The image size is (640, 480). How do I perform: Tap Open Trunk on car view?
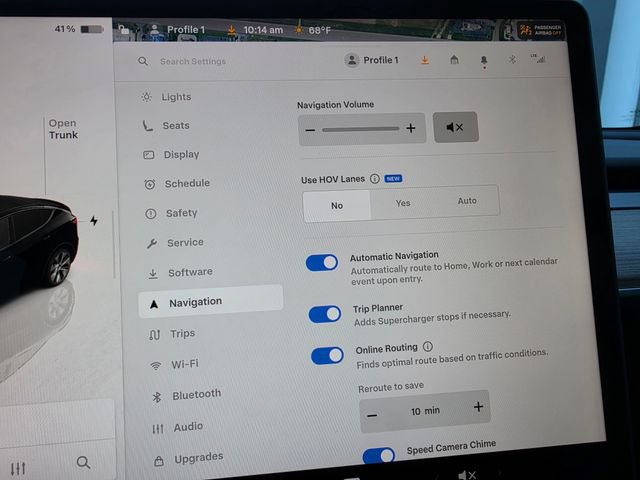(63, 129)
